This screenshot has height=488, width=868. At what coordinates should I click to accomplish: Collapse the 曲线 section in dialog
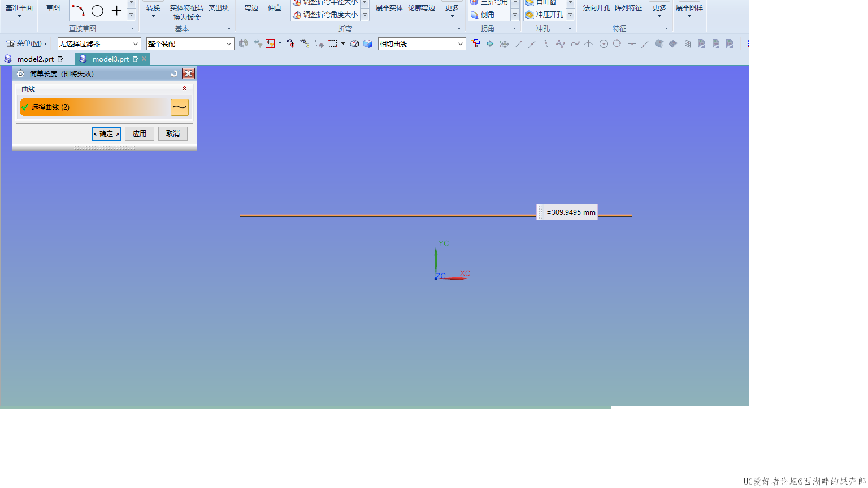tap(184, 89)
